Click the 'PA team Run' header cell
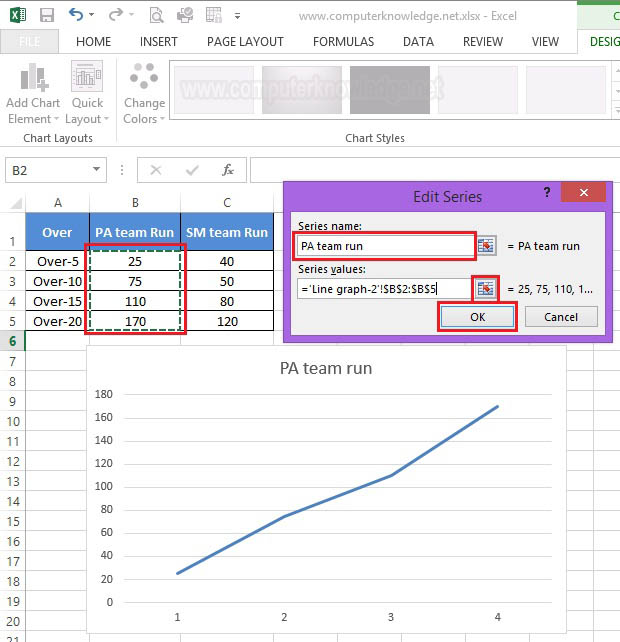Viewport: 620px width, 642px height. [135, 232]
